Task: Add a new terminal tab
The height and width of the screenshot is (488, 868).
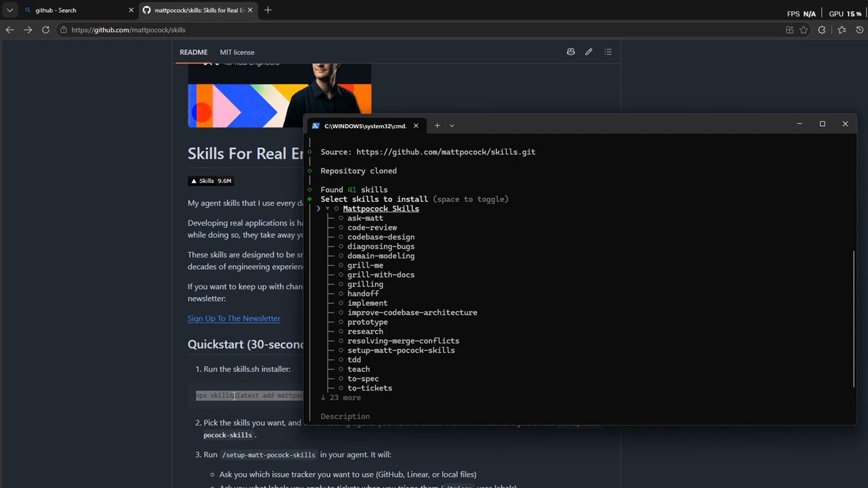Action: [437, 125]
